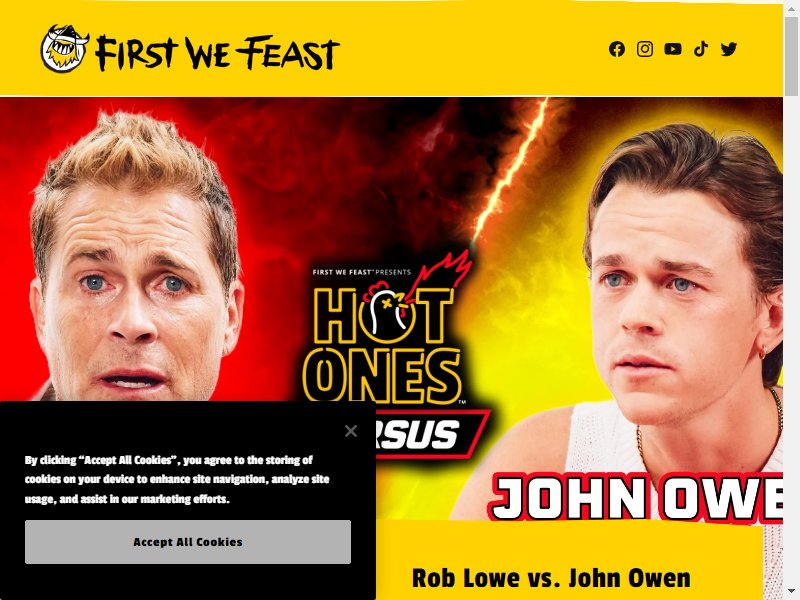800x600 pixels.
Task: Open the Facebook social icon
Action: (616, 49)
